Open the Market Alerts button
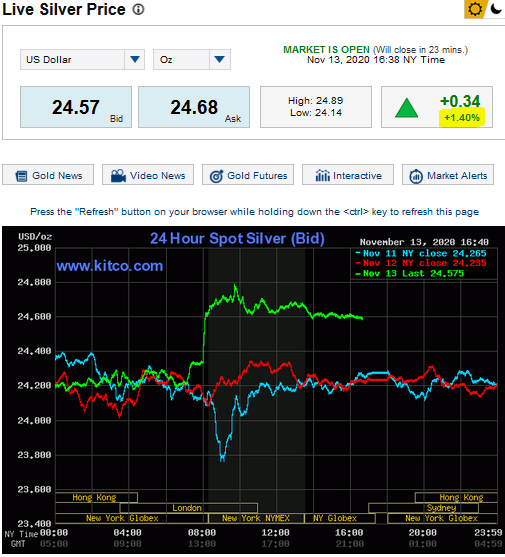The width and height of the screenshot is (505, 557). pyautogui.click(x=448, y=175)
